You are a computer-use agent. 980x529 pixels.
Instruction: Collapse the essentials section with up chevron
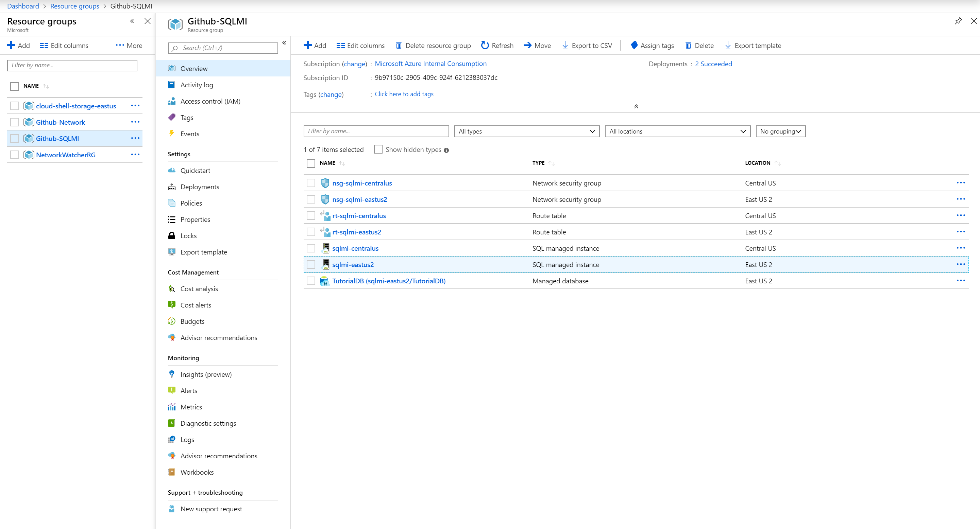point(636,106)
